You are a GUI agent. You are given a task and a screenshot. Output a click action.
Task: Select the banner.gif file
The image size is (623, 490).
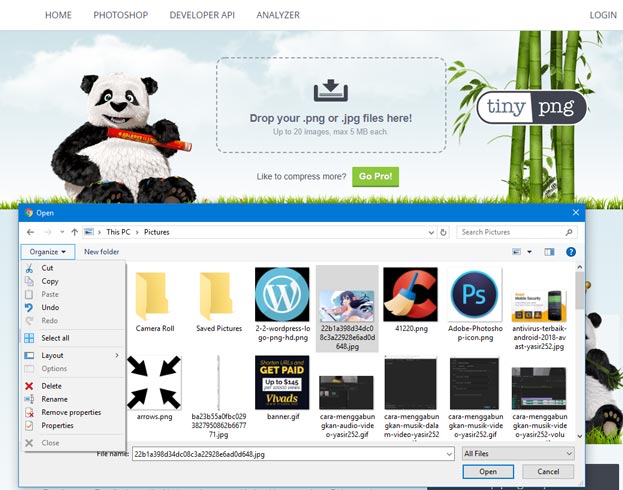[282, 388]
